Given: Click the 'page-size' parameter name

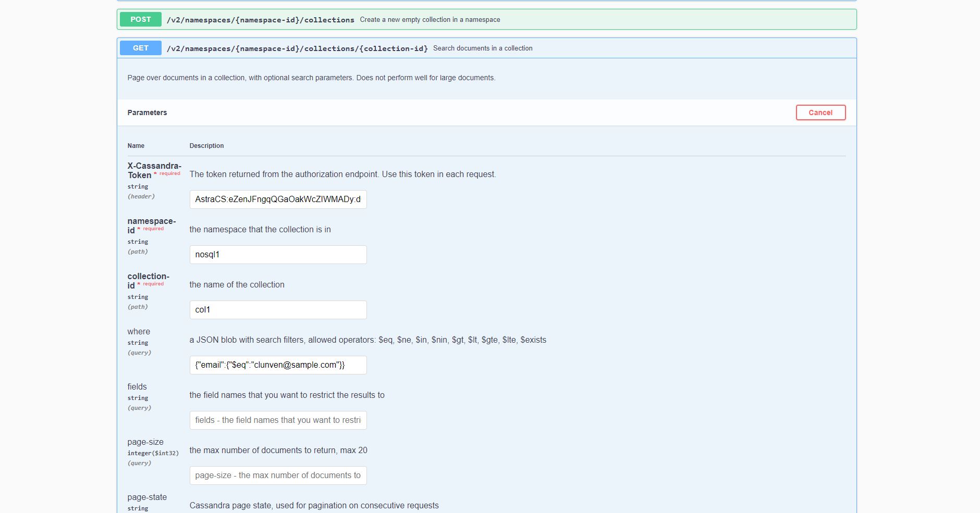Looking at the screenshot, I should click(x=145, y=442).
